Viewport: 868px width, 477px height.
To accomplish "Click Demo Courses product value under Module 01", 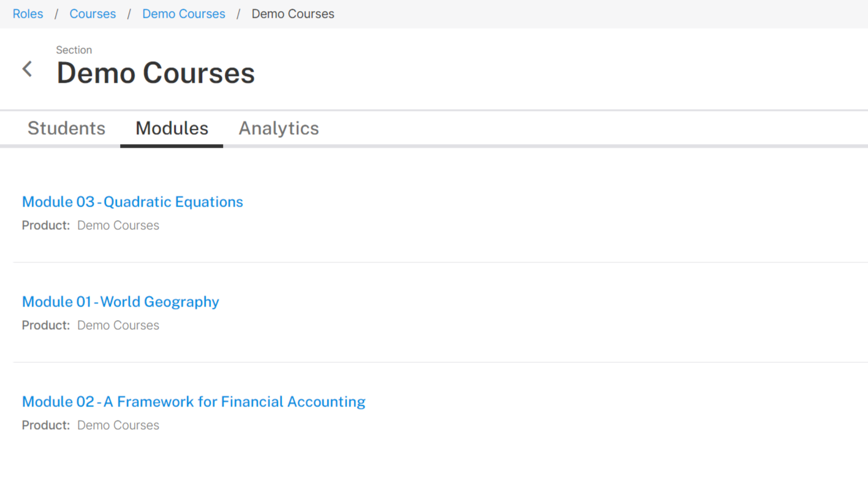I will coord(118,325).
